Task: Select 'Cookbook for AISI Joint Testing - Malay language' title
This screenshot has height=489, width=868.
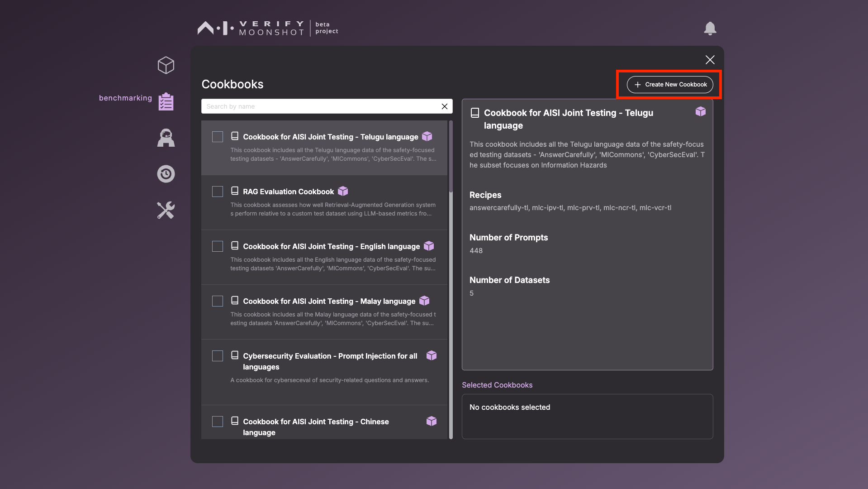Action: [x=329, y=301]
